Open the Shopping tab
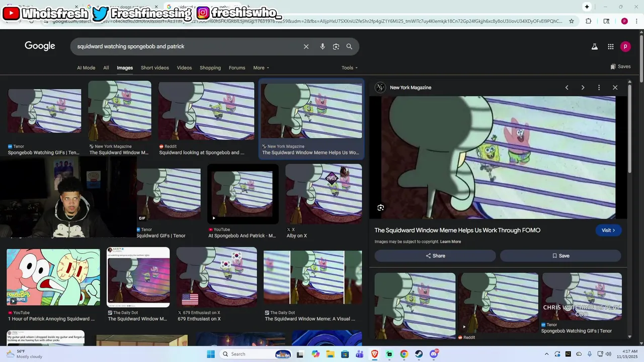The image size is (644, 362). 210,68
